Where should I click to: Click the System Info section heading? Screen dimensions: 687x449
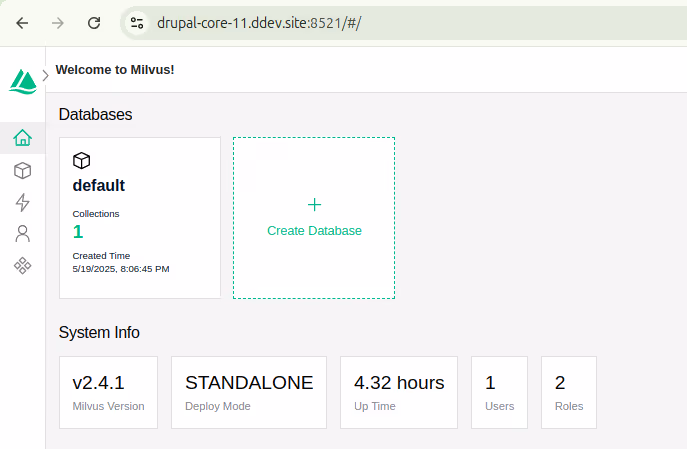tap(99, 332)
